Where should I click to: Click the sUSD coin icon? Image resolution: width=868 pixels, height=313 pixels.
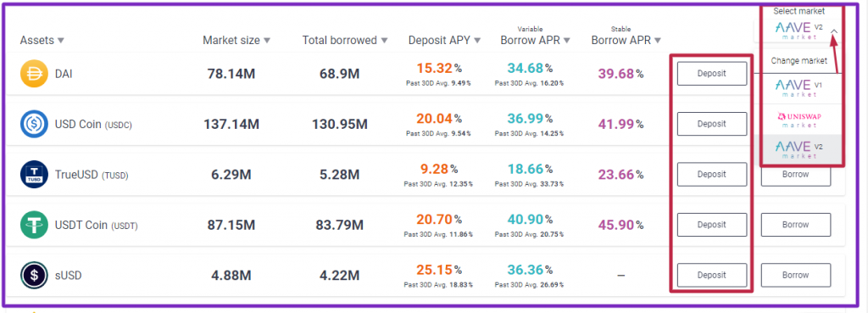click(x=34, y=276)
